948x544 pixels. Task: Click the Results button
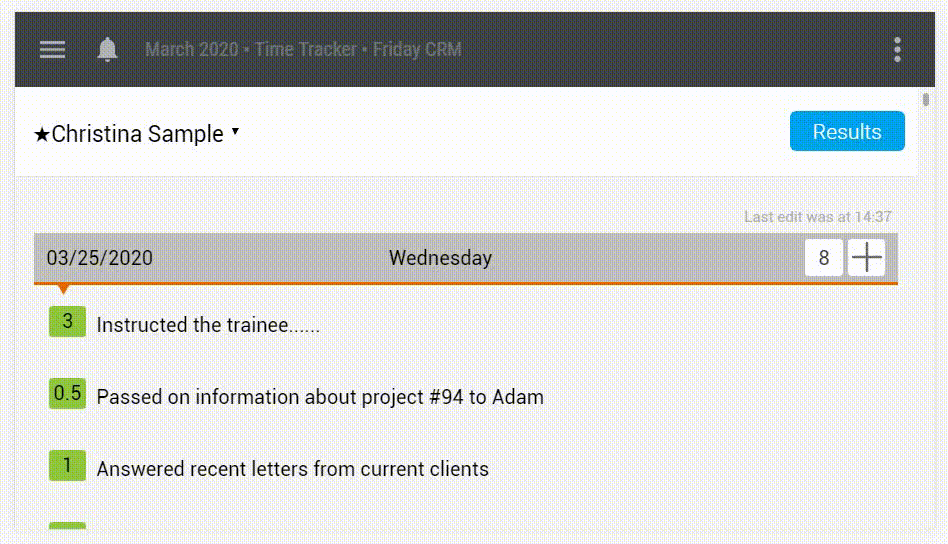847,131
